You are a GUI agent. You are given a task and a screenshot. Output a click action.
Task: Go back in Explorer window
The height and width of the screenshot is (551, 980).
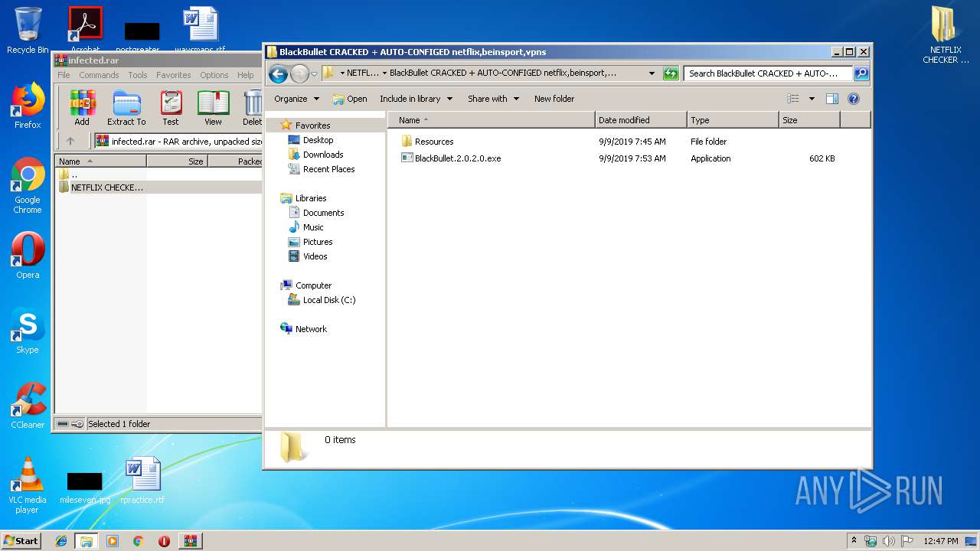[x=279, y=73]
